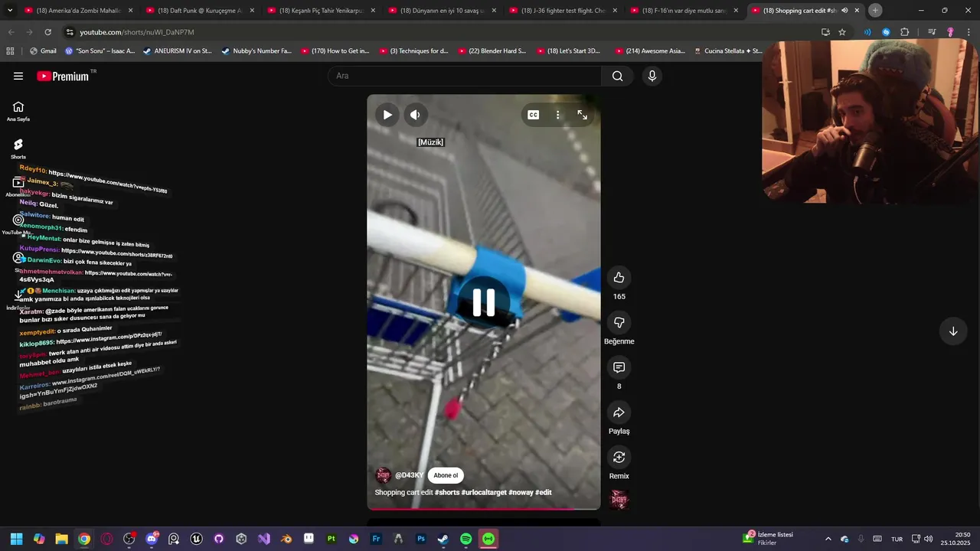980x551 pixels.
Task: Switch to J-36 fighter test flight tab
Action: point(563,11)
